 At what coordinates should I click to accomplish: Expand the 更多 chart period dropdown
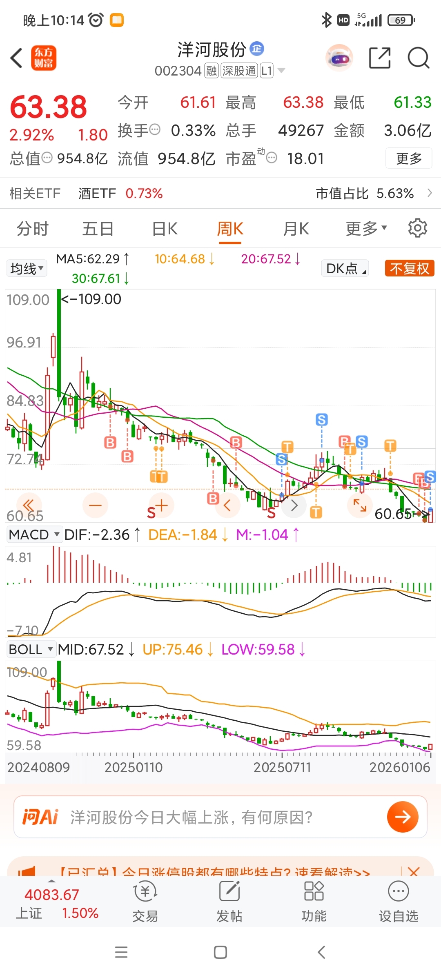366,228
